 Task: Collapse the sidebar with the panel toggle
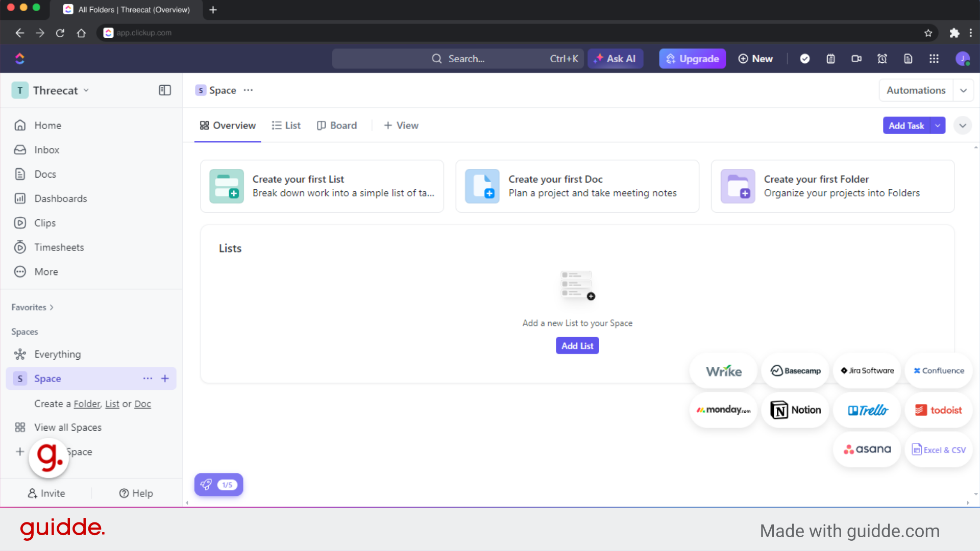164,90
